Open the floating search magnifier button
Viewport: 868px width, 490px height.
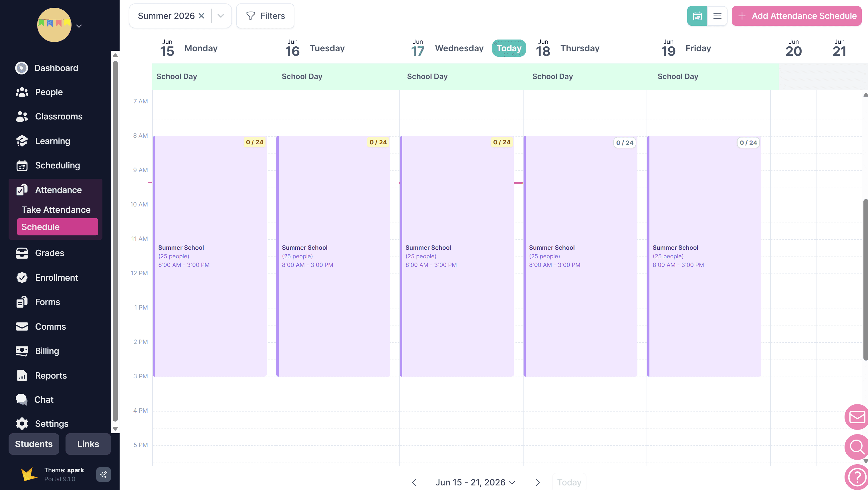(856, 447)
